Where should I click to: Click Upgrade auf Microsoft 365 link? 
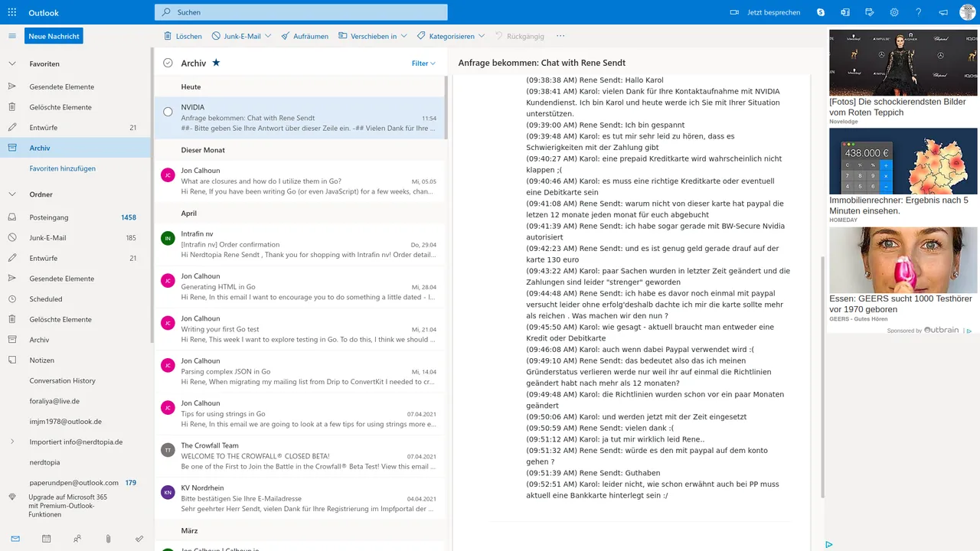pos(68,506)
